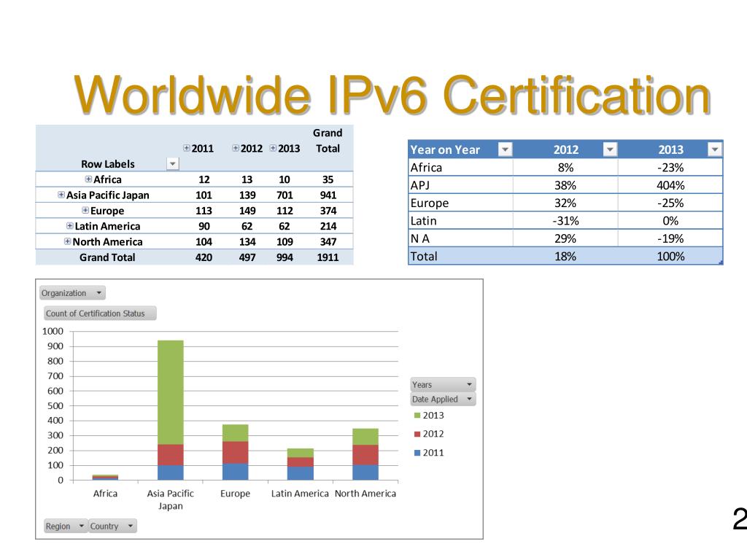Viewport: 747px width, 560px height.
Task: Select the Grand Total 2013 value 994
Action: tap(285, 257)
